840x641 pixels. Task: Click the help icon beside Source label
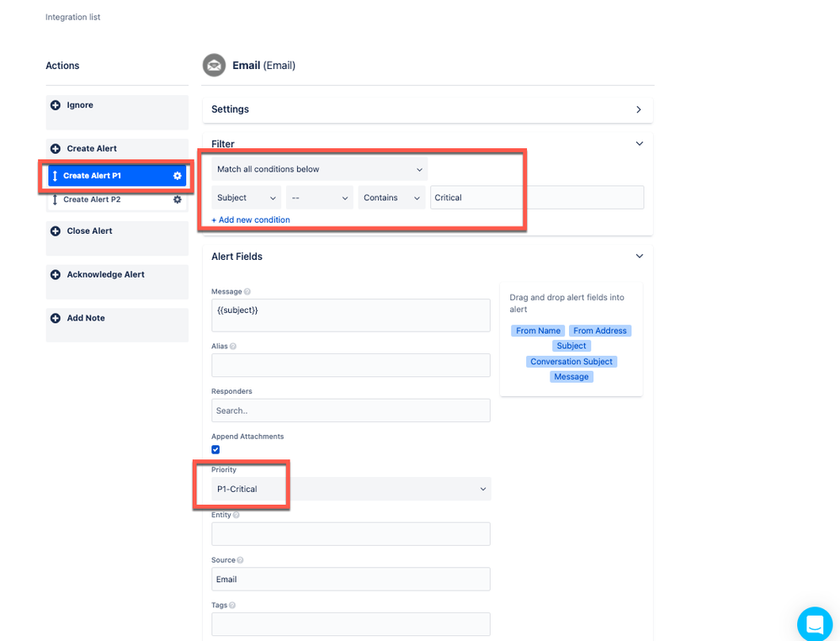coord(240,560)
